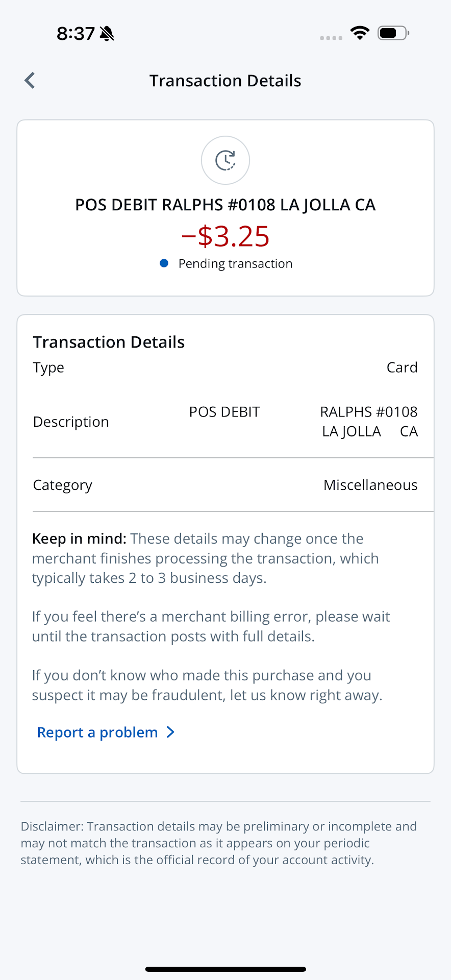Viewport: 451px width, 980px height.
Task: Tap the blue pending status dot
Action: pyautogui.click(x=164, y=263)
